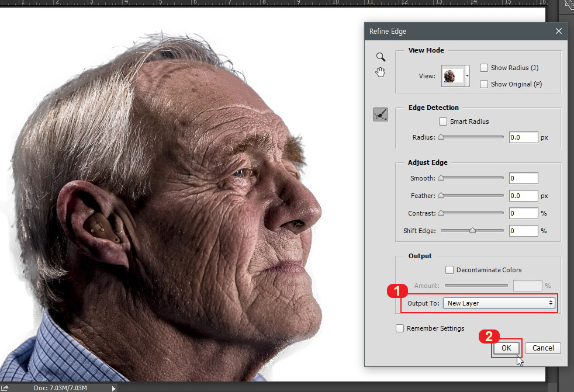
Task: Click the Feather value field
Action: [x=524, y=196]
